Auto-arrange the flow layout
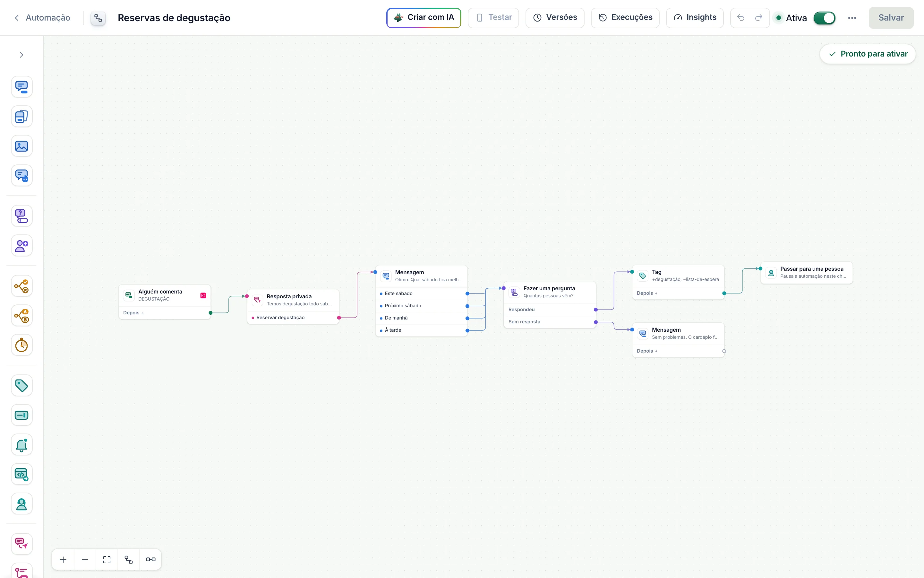The height and width of the screenshot is (578, 924). tap(129, 560)
